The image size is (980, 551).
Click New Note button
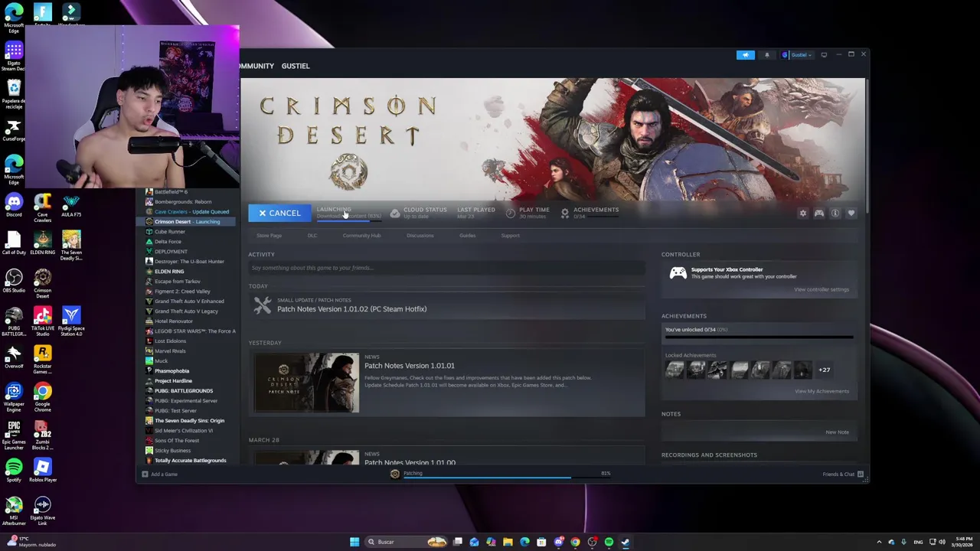pos(837,432)
